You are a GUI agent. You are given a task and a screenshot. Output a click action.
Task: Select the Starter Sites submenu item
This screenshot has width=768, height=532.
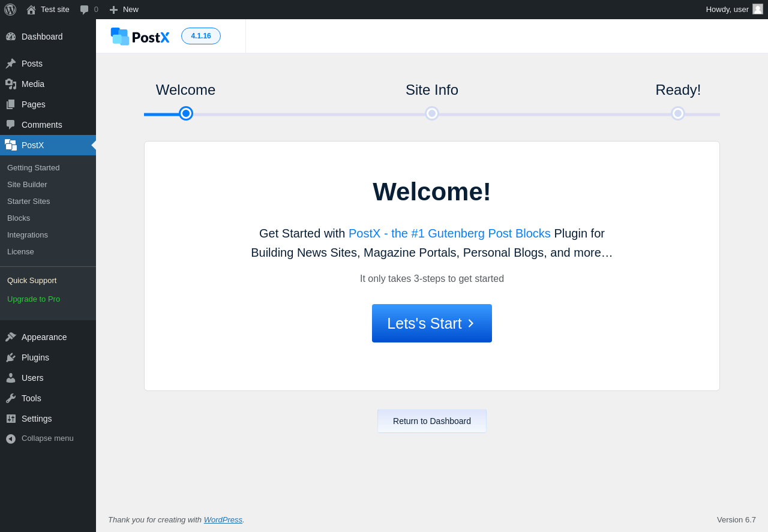click(x=29, y=201)
